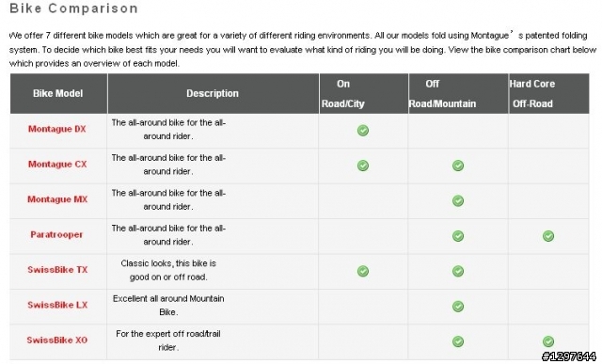Click SwissBike XO Off Road/Mountain checkmark
602x364 pixels.
tap(458, 341)
